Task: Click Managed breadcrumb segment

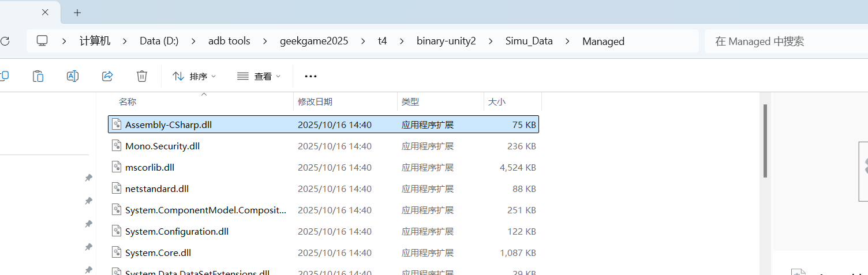Action: [x=603, y=41]
